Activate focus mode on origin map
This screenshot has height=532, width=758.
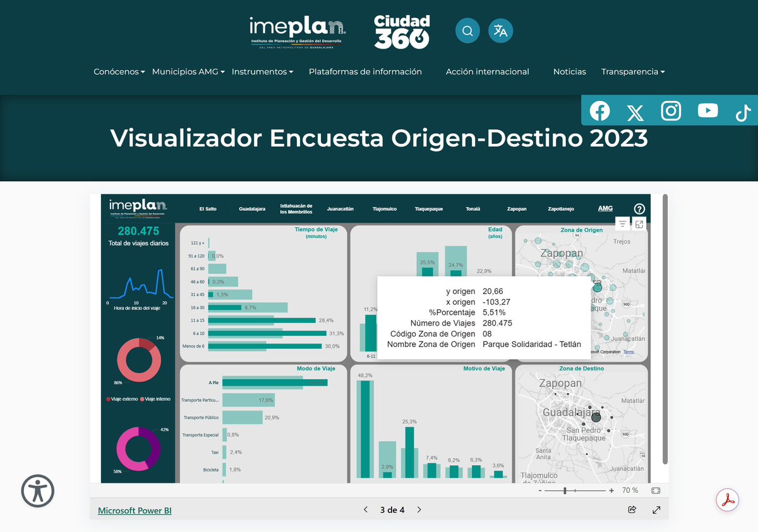click(x=639, y=223)
